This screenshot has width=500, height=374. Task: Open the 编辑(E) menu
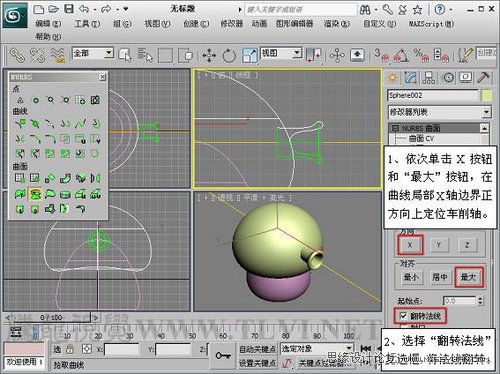(x=48, y=24)
